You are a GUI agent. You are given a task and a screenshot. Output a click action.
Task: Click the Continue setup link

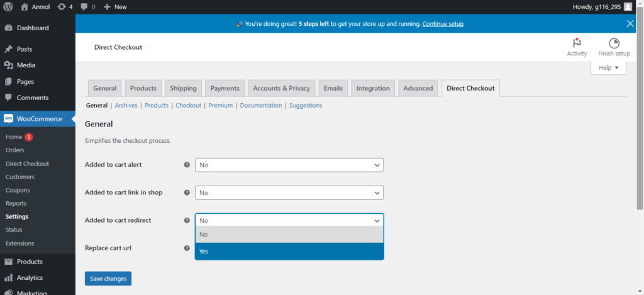coord(443,24)
